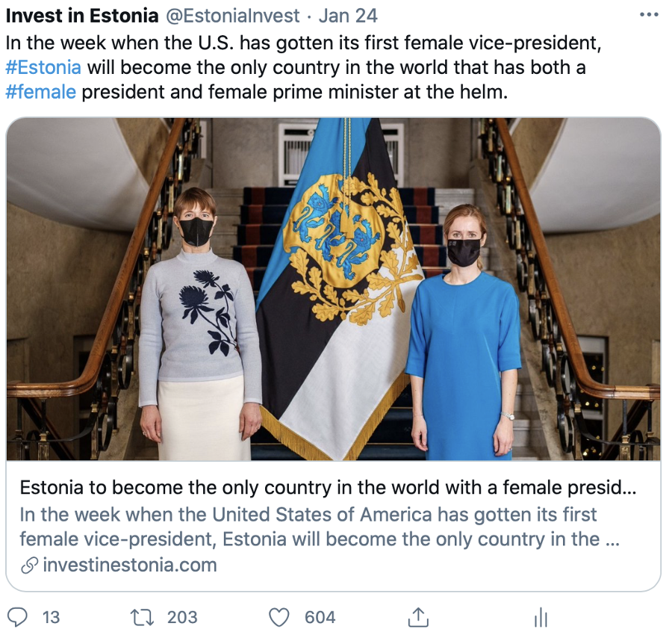The height and width of the screenshot is (635, 672).
Task: Open the Invest in Estonia profile name
Action: 81,15
